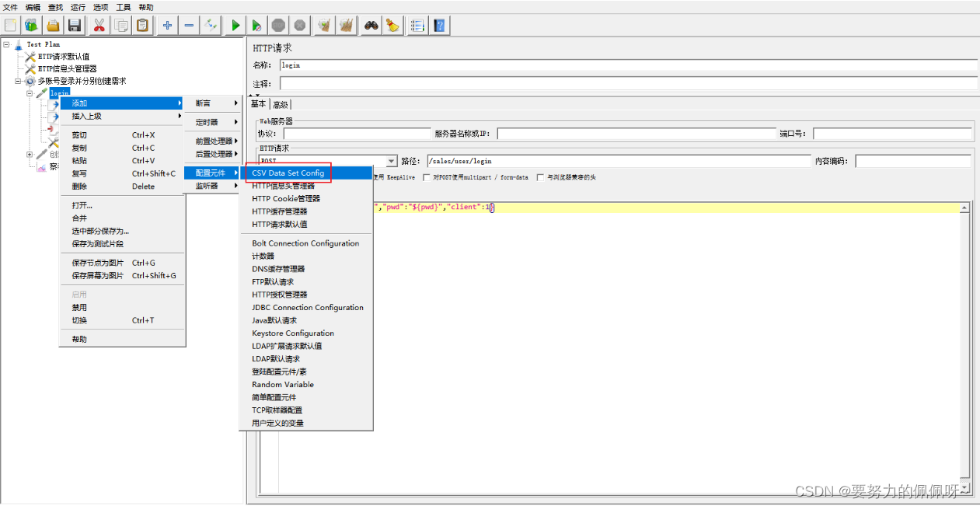Click the Copy toolbar icon
This screenshot has width=980, height=506.
121,26
